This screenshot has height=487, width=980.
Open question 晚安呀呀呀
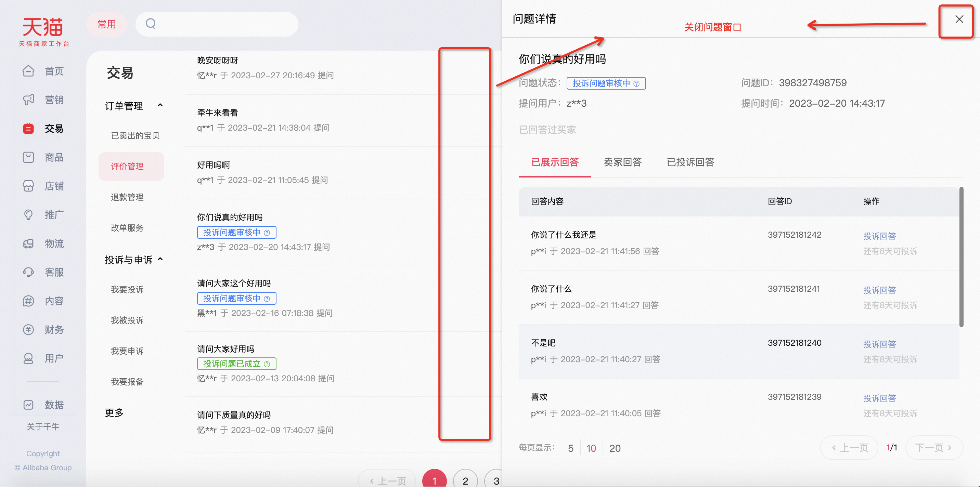coord(218,61)
